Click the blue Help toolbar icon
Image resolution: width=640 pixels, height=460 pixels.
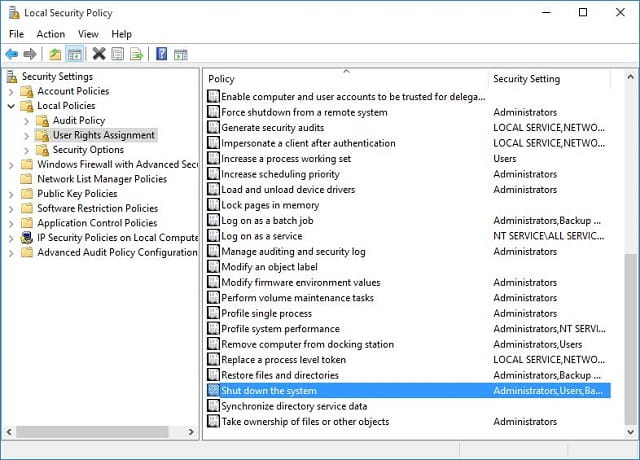click(x=162, y=53)
